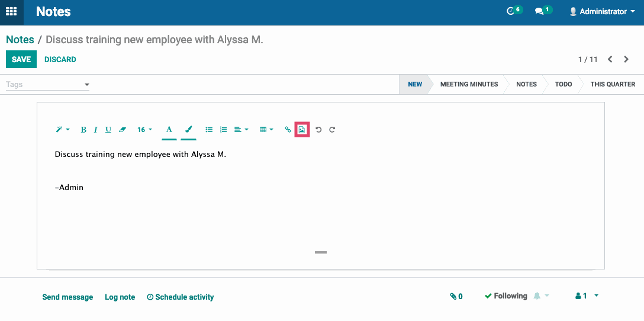The image size is (644, 321).
Task: Toggle italic text formatting
Action: pyautogui.click(x=95, y=130)
